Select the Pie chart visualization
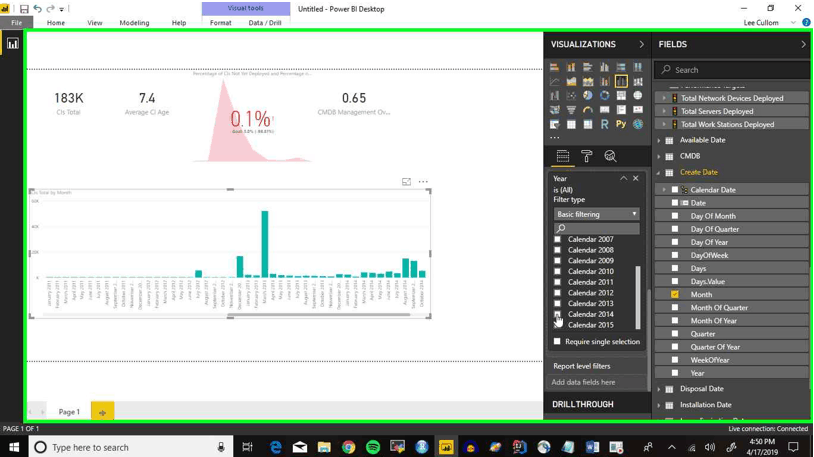This screenshot has height=457, width=814. click(x=588, y=96)
